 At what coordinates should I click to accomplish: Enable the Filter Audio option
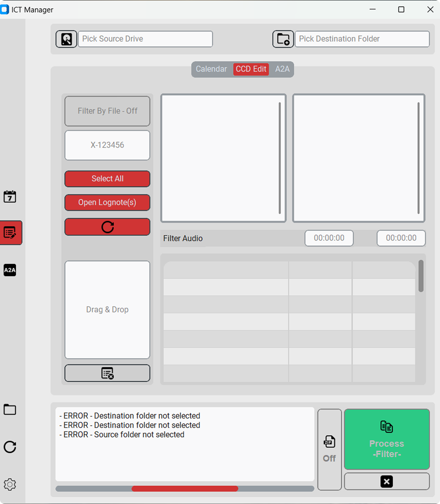coord(183,238)
